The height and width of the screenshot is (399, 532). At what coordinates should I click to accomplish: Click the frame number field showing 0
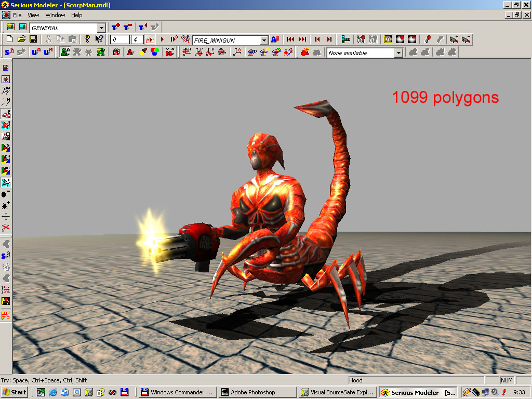[120, 39]
